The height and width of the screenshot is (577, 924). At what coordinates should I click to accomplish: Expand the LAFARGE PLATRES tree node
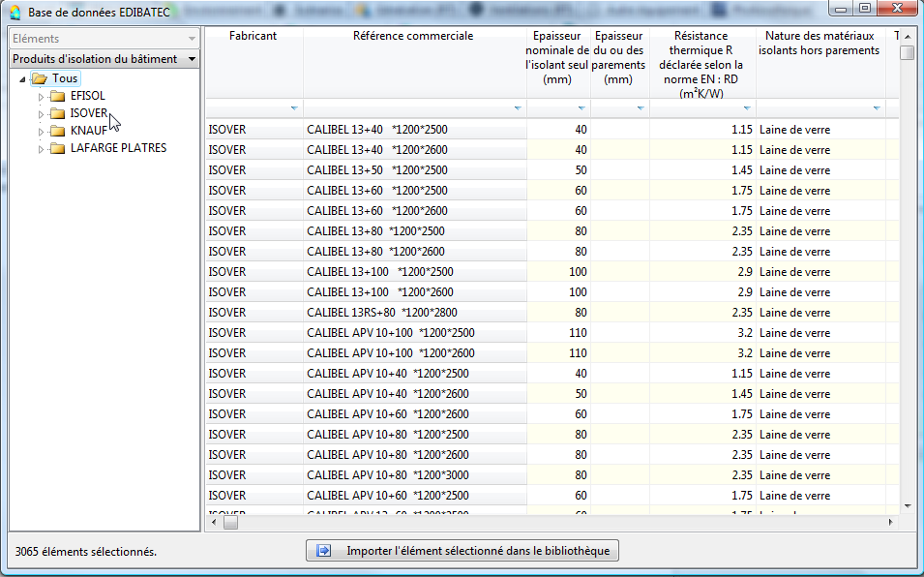click(x=41, y=149)
